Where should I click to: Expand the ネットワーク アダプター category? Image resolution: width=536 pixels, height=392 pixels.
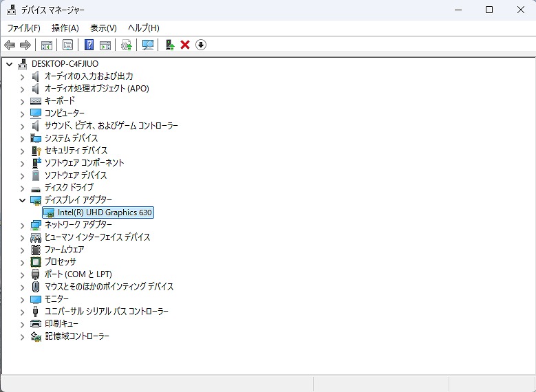tap(22, 225)
